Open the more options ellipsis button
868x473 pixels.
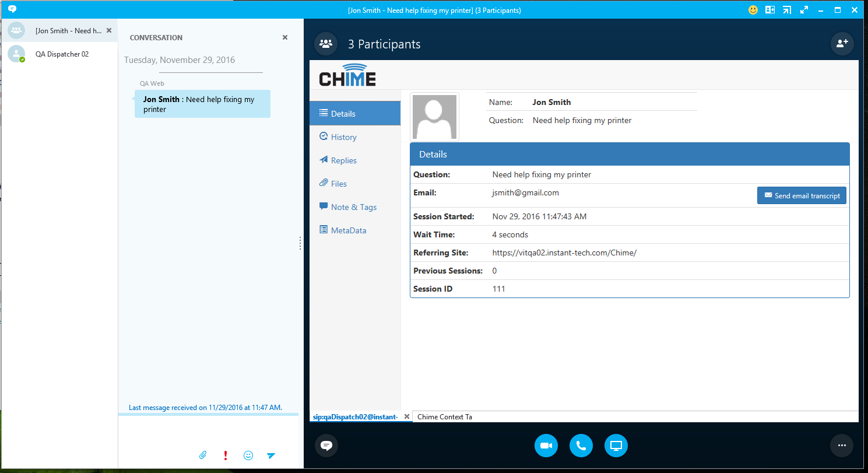[x=841, y=446]
